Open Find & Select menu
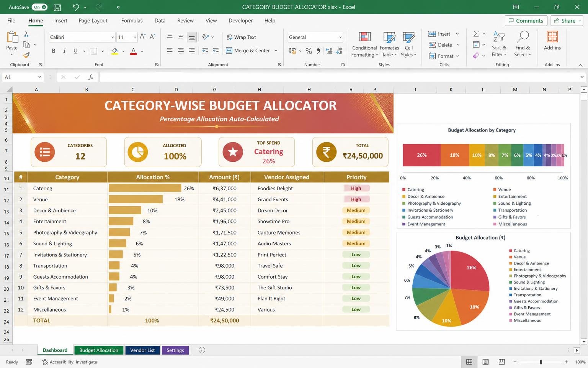Viewport: 588px width, 368px height. coord(523,44)
